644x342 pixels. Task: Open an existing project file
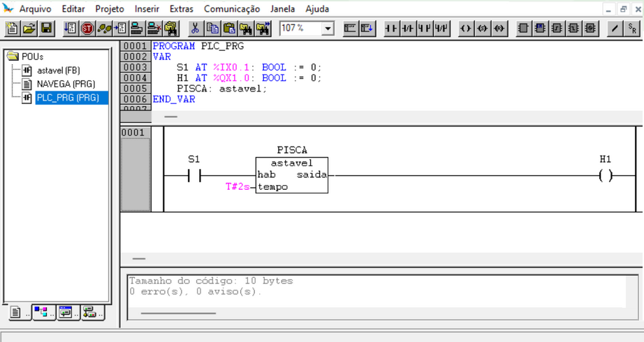29,29
